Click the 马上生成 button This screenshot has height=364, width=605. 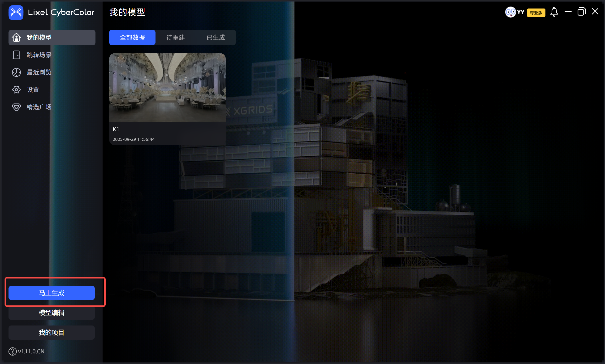(52, 293)
